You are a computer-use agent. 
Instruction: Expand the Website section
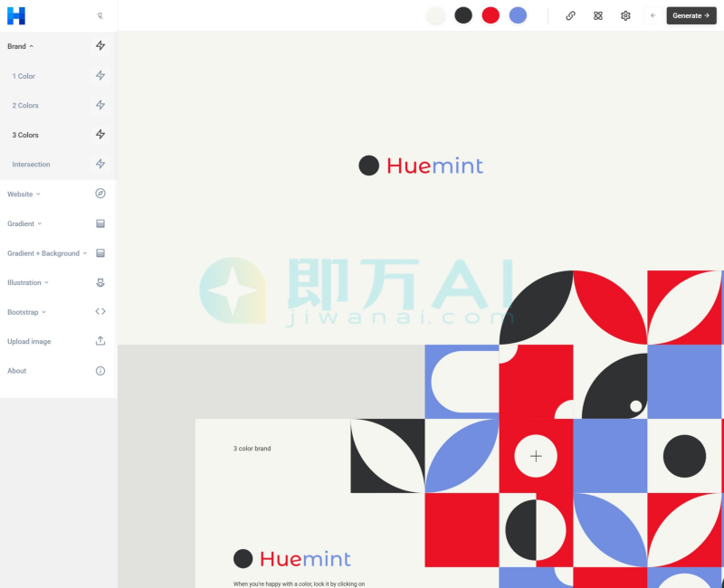tap(23, 194)
